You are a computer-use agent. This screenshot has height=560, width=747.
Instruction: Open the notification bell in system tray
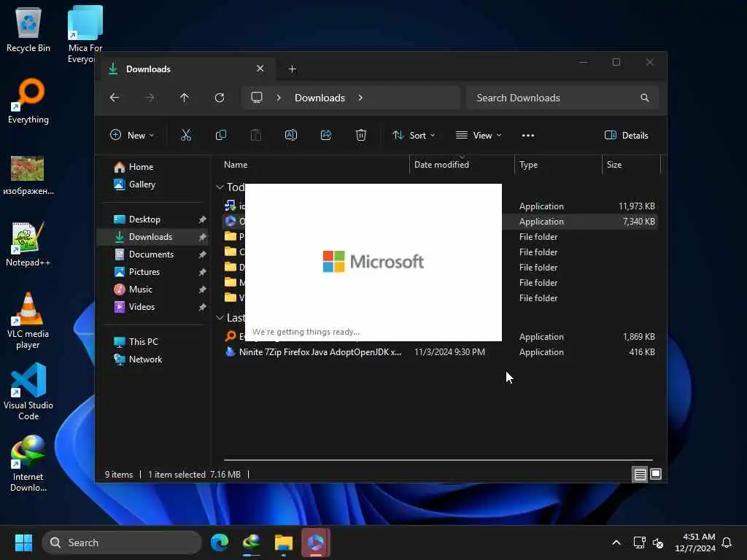727,542
